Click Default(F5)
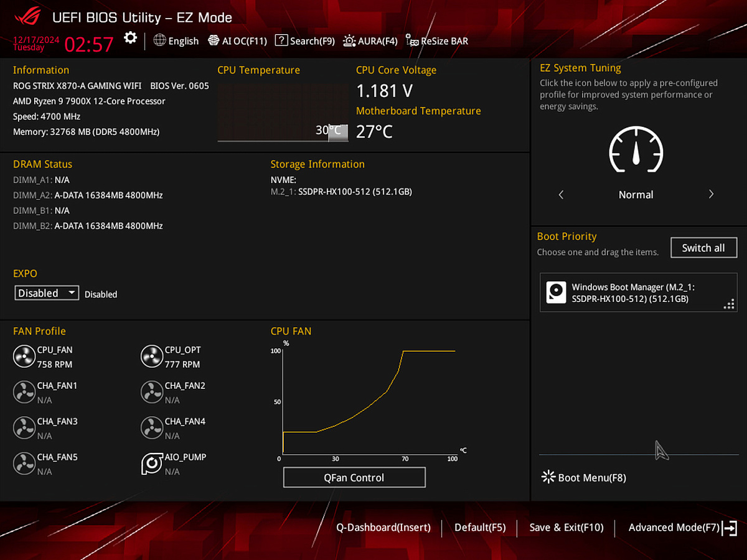 coord(480,528)
